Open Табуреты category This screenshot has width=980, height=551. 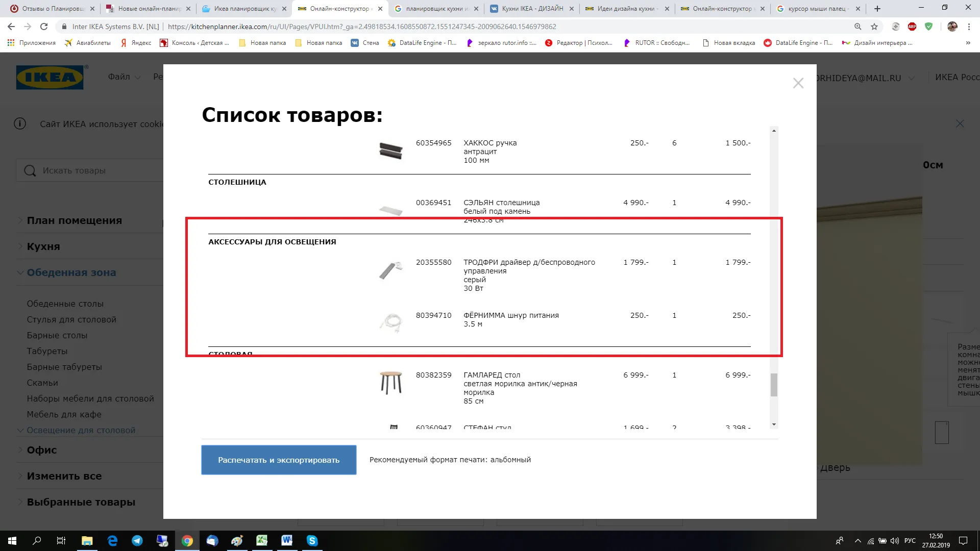[47, 351]
